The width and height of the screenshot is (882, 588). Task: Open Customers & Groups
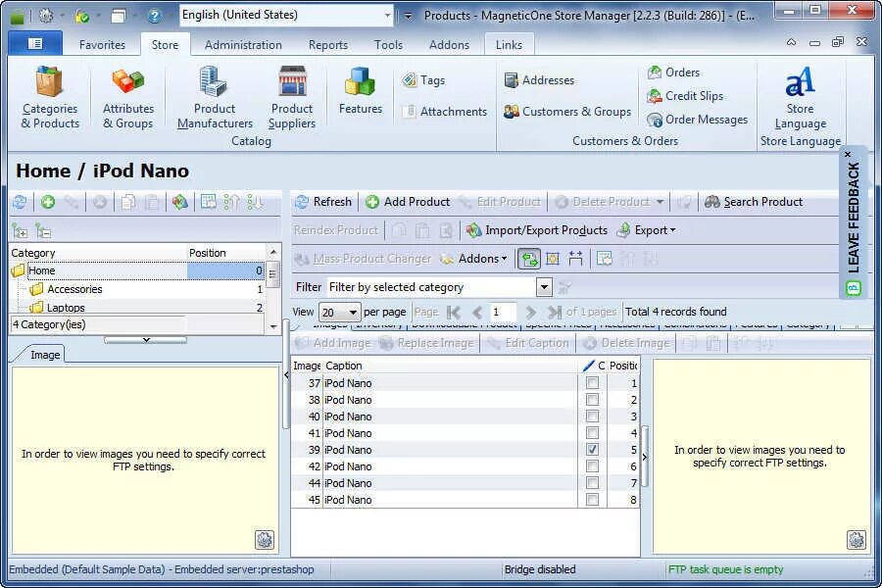(x=567, y=112)
